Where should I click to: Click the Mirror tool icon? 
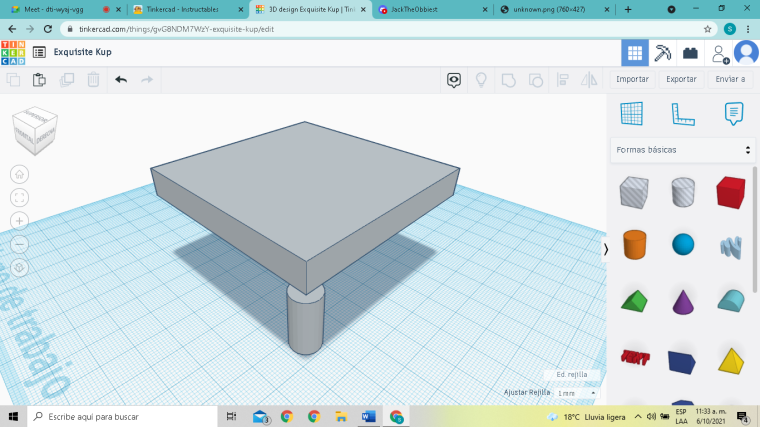coord(589,80)
